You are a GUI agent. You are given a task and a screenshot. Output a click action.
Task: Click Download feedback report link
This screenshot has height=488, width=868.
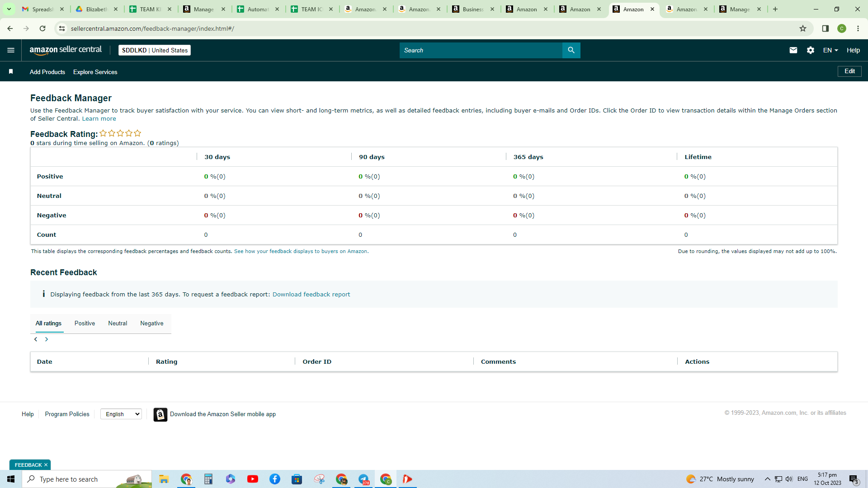311,294
